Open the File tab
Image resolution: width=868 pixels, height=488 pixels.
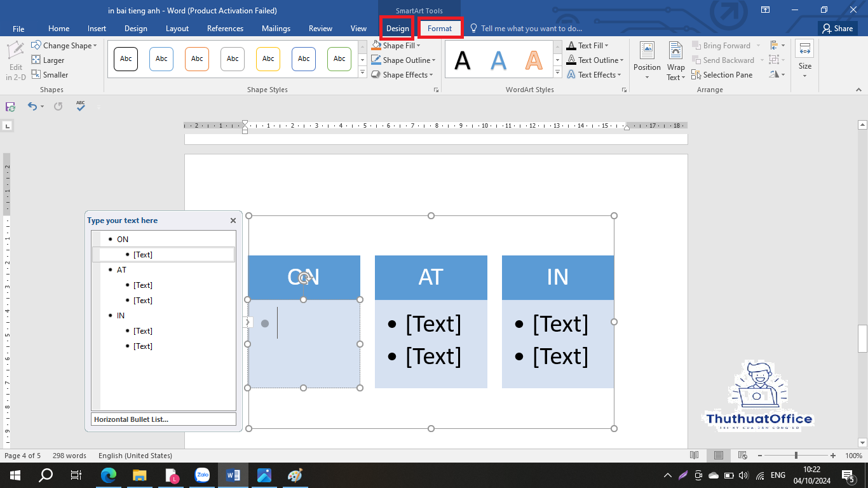point(18,29)
